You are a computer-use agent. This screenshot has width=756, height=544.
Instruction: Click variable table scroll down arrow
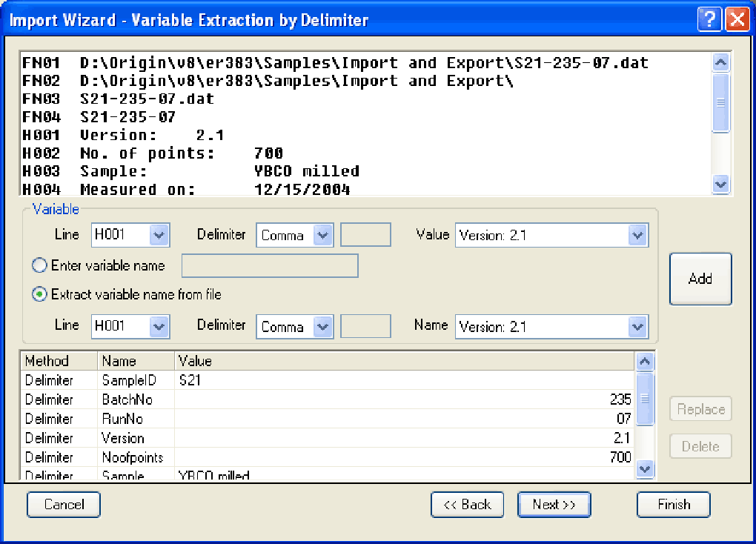tap(645, 468)
